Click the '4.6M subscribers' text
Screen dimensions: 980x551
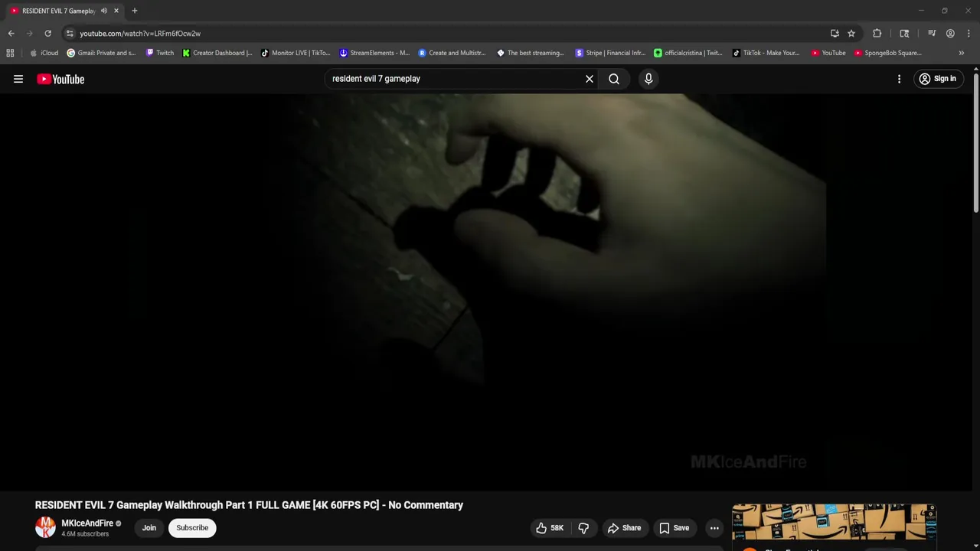coord(85,534)
